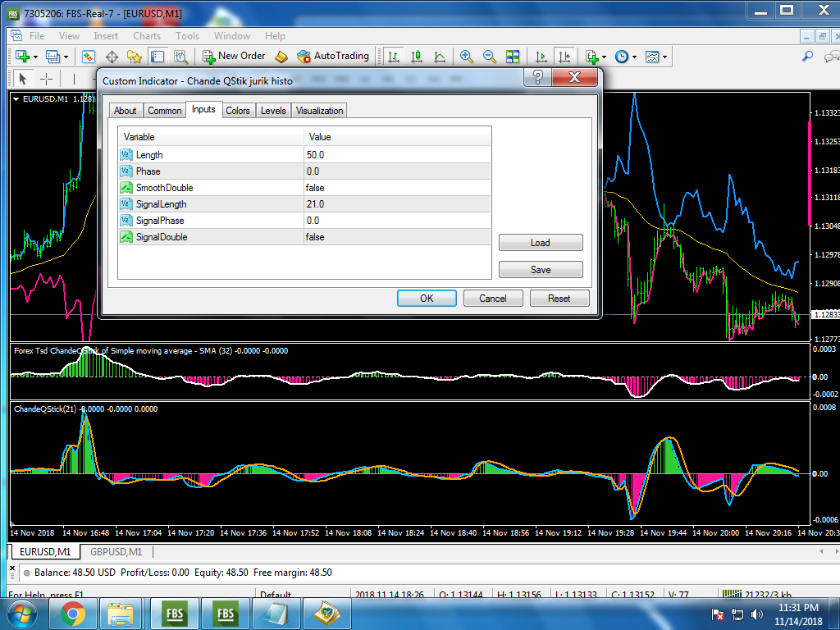Open the Charts menu

[x=147, y=36]
